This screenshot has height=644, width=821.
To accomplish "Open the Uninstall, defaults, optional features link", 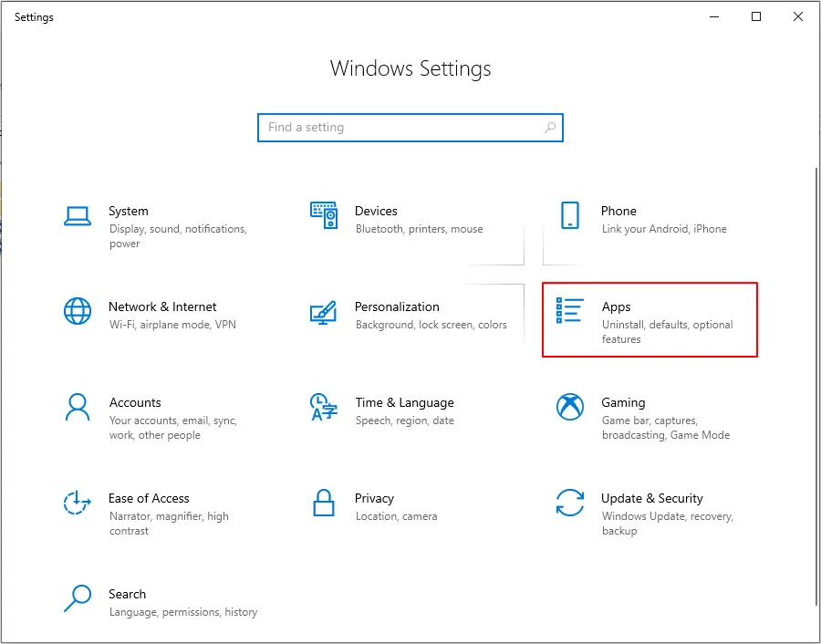I will point(668,332).
